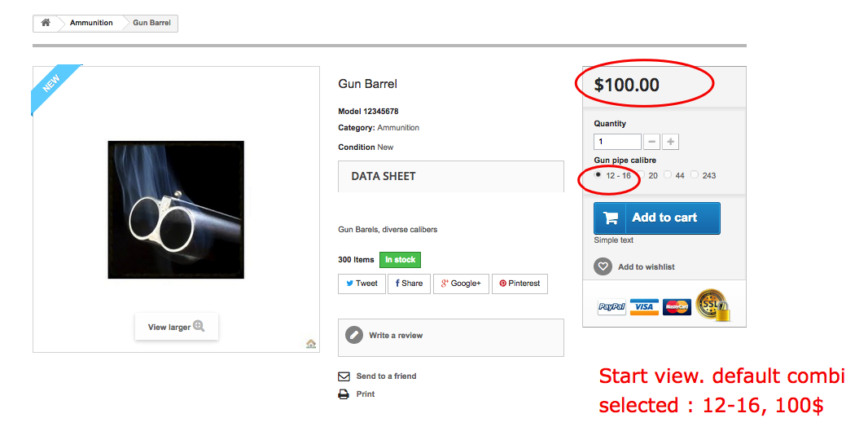Go to Ammunition breadcrumb
Image resolution: width=868 pixels, height=440 pixels.
(91, 23)
